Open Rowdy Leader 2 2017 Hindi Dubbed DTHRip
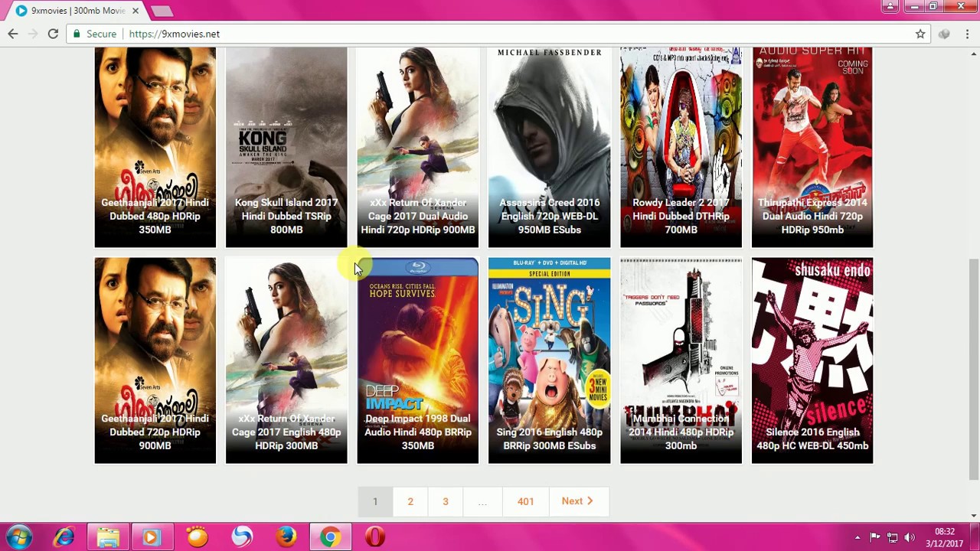 click(x=681, y=147)
